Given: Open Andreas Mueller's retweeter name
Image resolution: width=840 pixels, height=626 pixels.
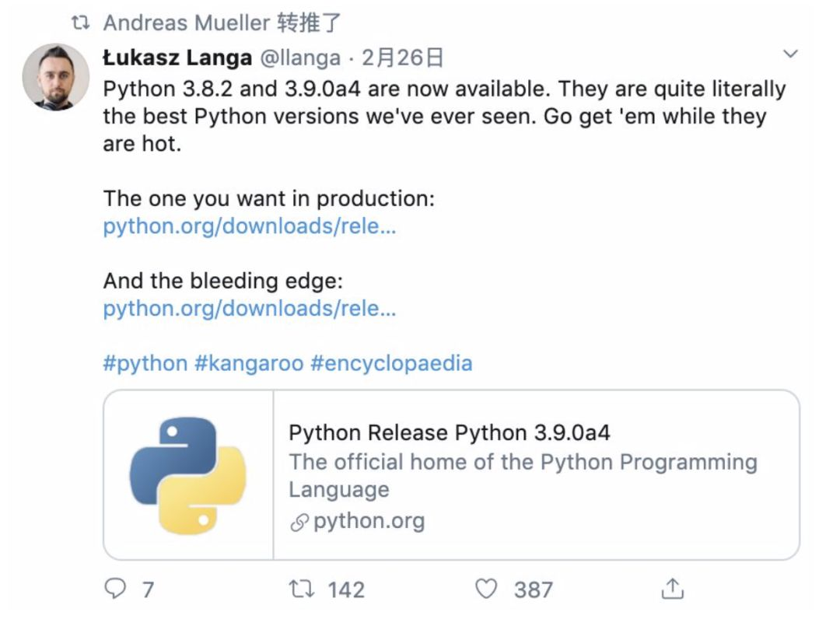Looking at the screenshot, I should point(187,23).
